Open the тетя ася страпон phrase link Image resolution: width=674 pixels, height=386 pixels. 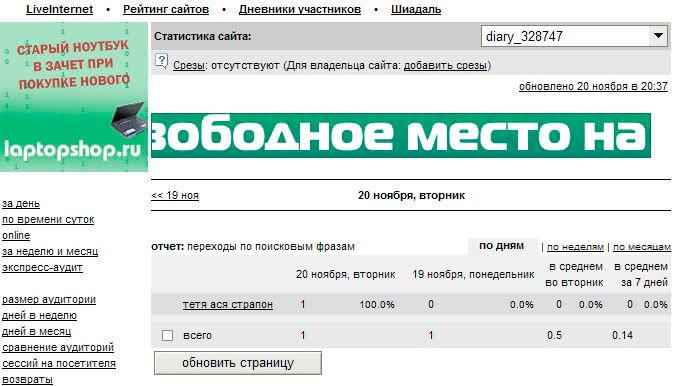pyautogui.click(x=228, y=304)
